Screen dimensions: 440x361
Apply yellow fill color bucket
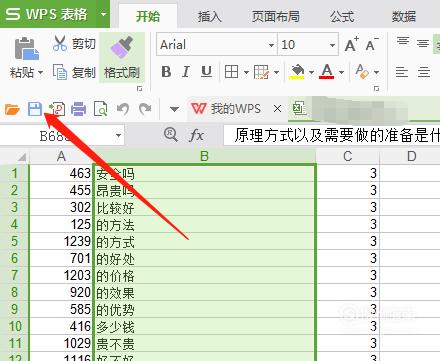coord(298,72)
